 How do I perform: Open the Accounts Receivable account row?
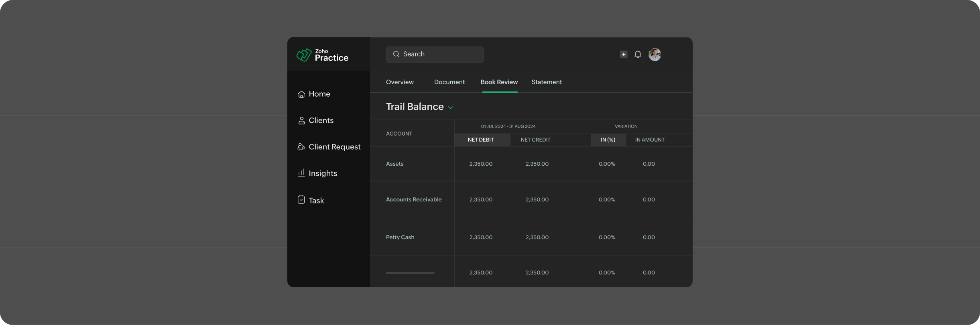pos(413,200)
